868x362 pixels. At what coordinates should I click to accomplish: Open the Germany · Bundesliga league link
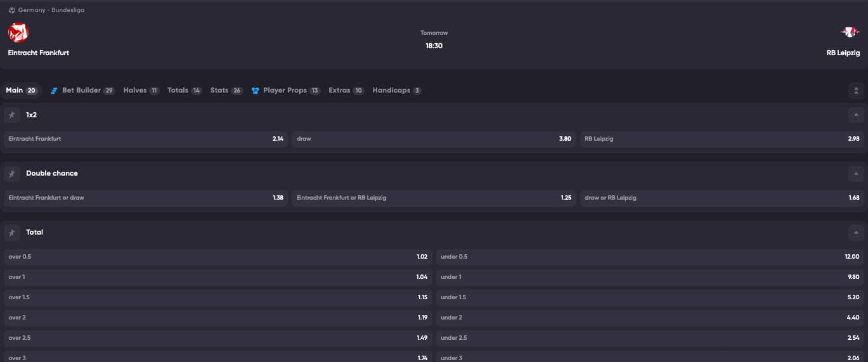point(51,10)
